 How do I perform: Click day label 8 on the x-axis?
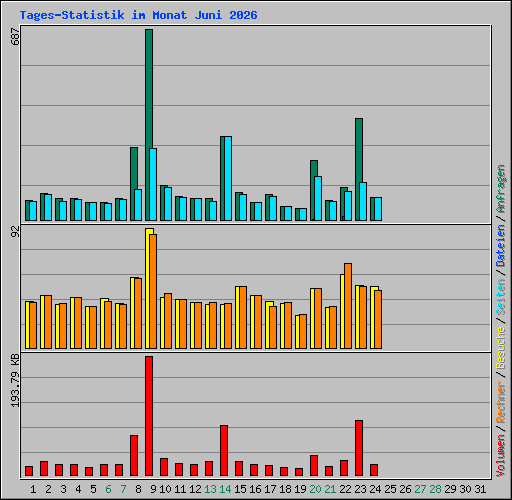(138, 489)
